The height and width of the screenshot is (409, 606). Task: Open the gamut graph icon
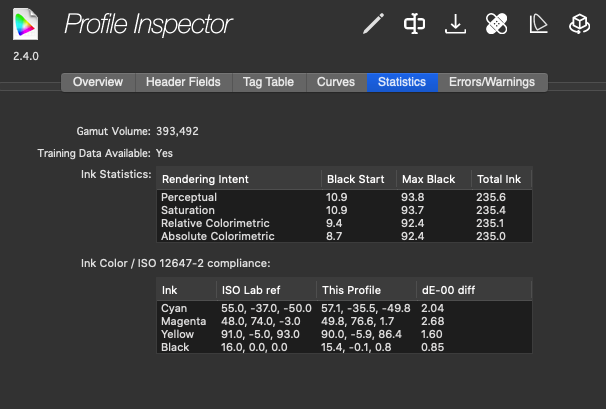(x=538, y=23)
